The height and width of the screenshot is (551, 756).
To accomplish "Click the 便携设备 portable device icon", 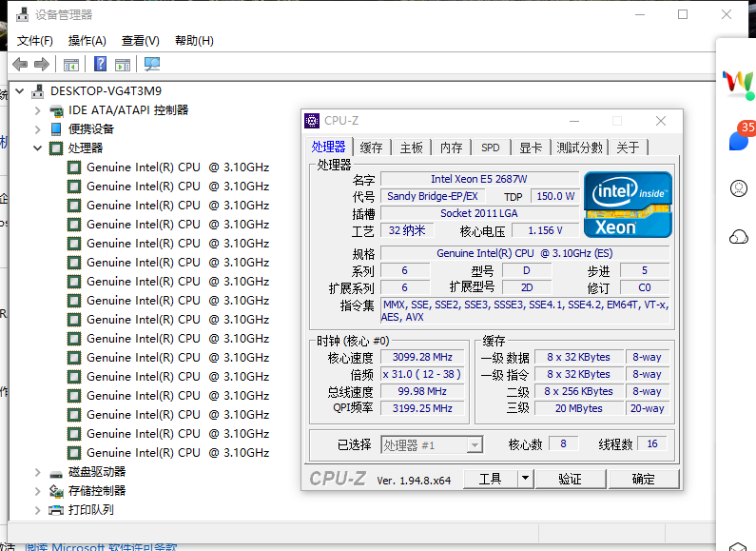I will (56, 128).
